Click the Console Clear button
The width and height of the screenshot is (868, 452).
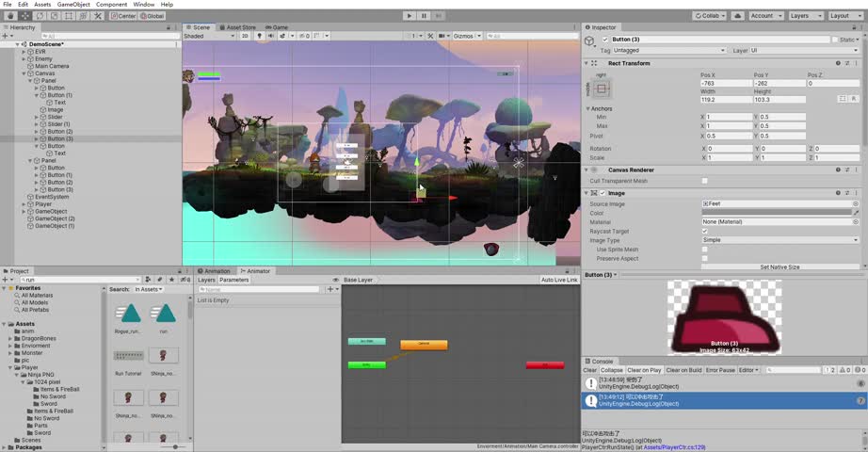(590, 370)
